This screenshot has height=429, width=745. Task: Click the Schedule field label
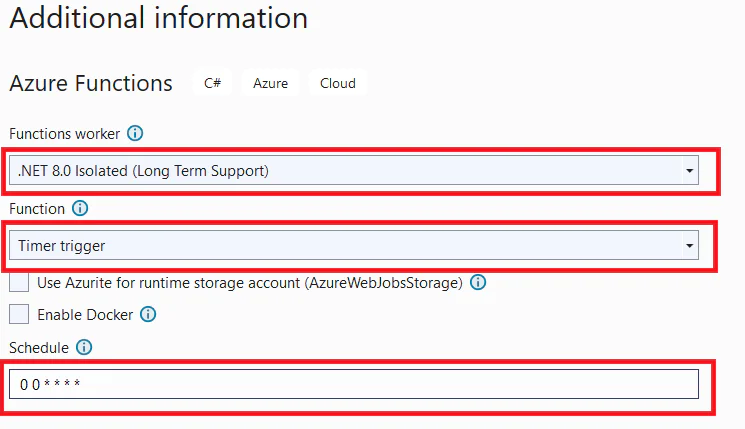[39, 348]
